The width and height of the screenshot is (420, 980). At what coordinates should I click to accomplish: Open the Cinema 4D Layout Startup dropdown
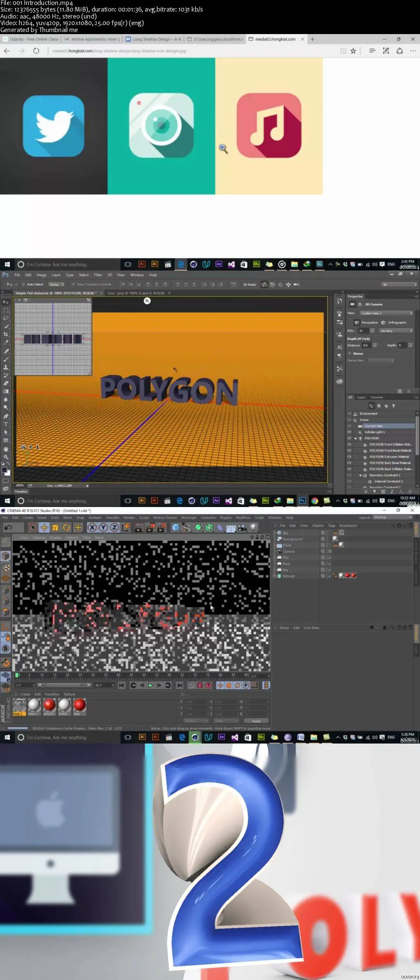392,517
